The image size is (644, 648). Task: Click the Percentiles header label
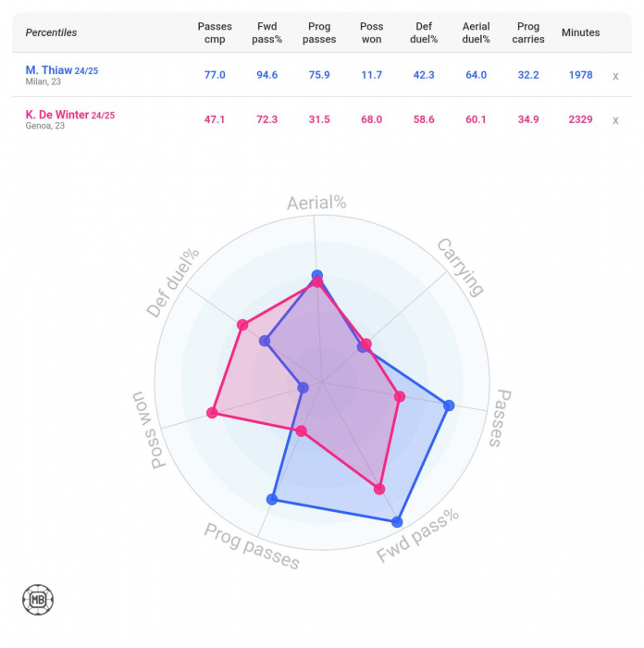click(51, 32)
